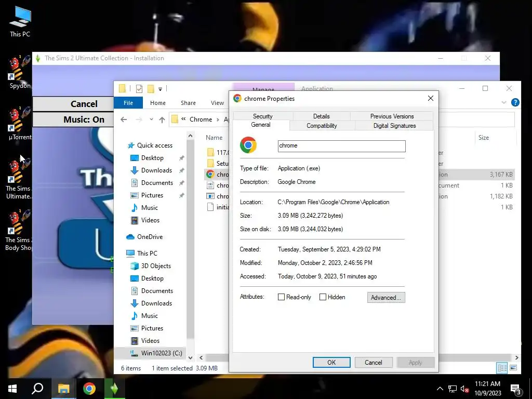
Task: Click Properties quick access toolbar icon
Action: point(139,89)
